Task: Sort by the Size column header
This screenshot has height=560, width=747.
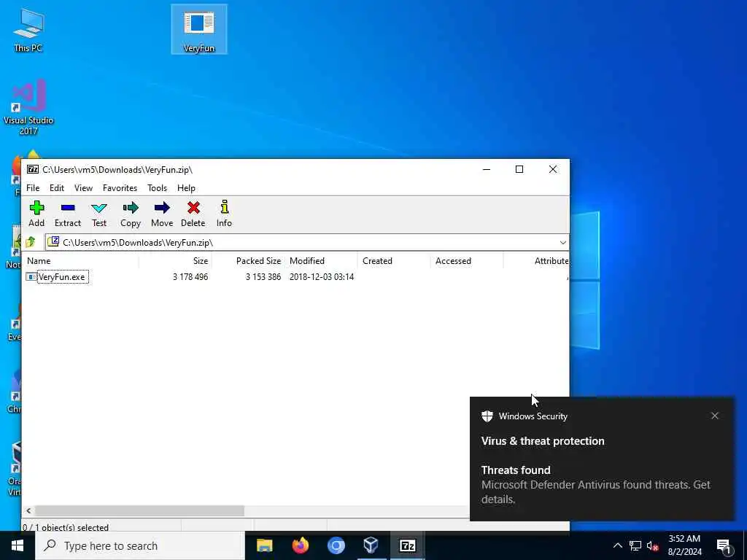Action: [175, 261]
